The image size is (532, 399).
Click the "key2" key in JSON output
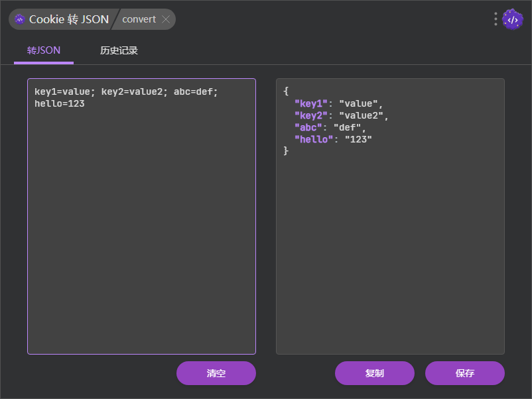tap(311, 115)
